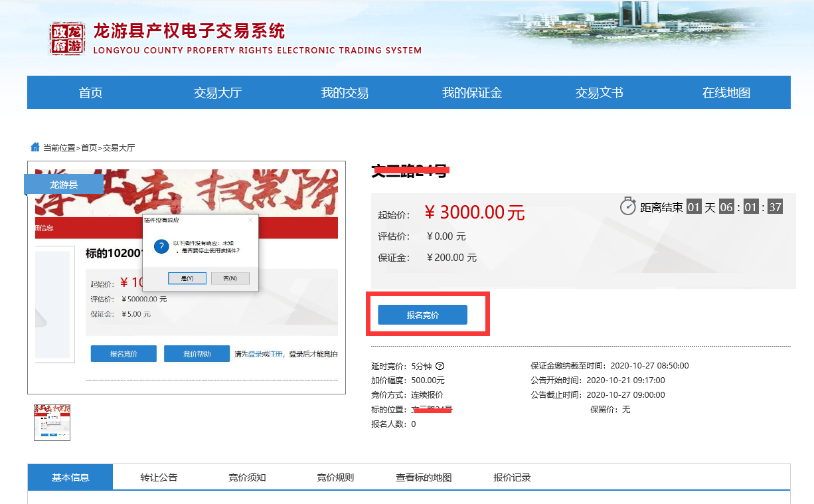Open the 转让公告 tab
Viewport: 814px width, 504px height.
click(159, 477)
